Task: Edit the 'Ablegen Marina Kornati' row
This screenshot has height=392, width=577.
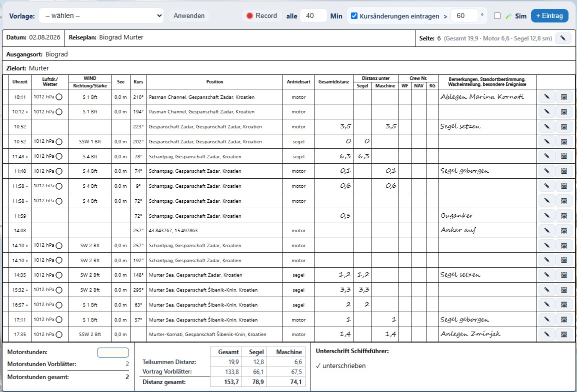Action: [547, 96]
